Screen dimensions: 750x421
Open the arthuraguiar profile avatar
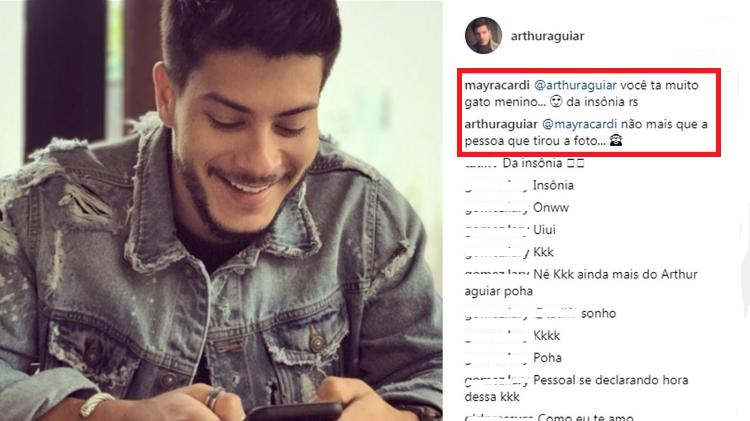point(483,36)
